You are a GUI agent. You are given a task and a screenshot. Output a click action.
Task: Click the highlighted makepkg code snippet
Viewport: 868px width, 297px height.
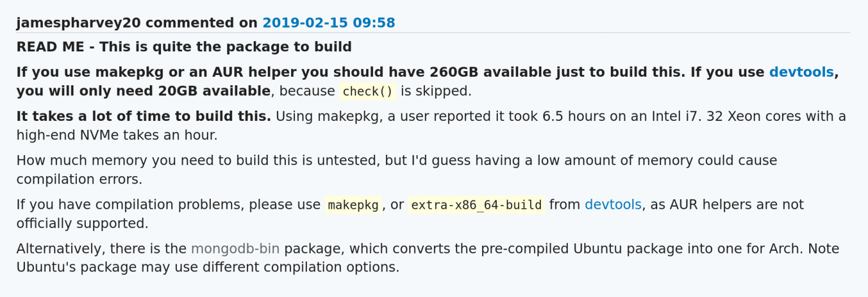point(353,205)
